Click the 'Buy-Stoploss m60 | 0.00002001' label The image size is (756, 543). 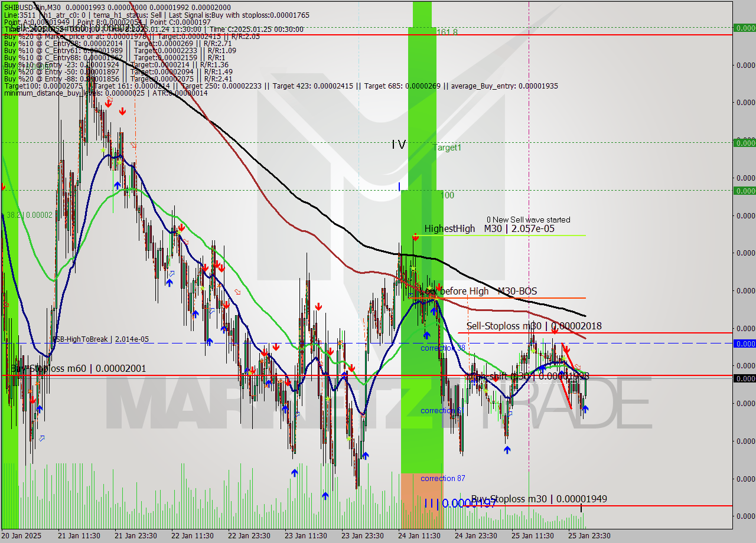pos(78,368)
